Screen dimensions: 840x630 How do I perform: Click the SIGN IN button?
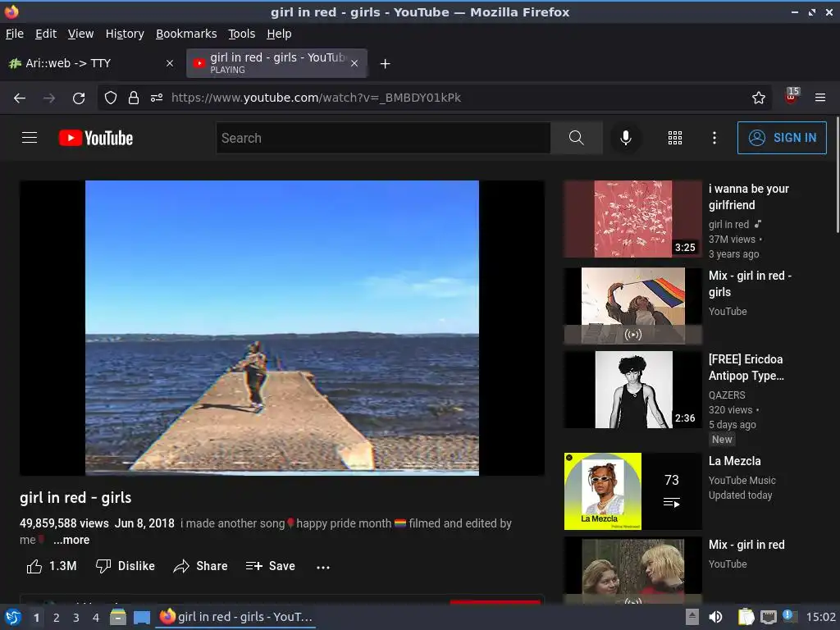[782, 138]
